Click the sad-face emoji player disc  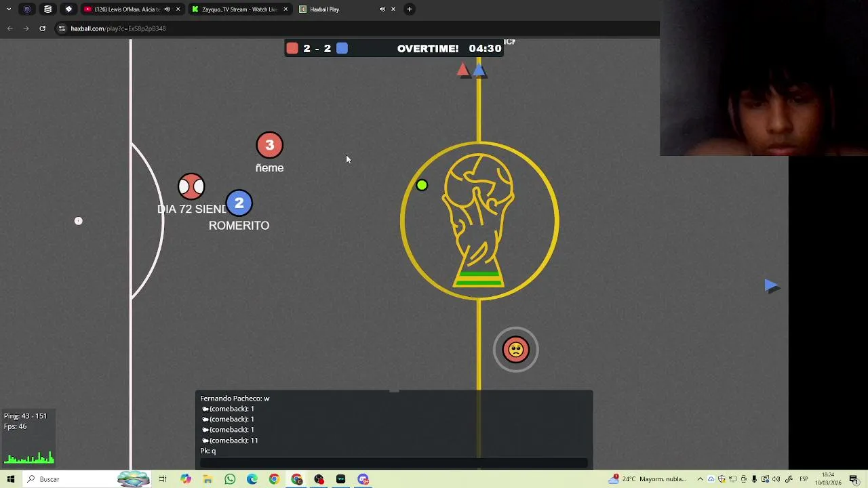[x=516, y=350]
